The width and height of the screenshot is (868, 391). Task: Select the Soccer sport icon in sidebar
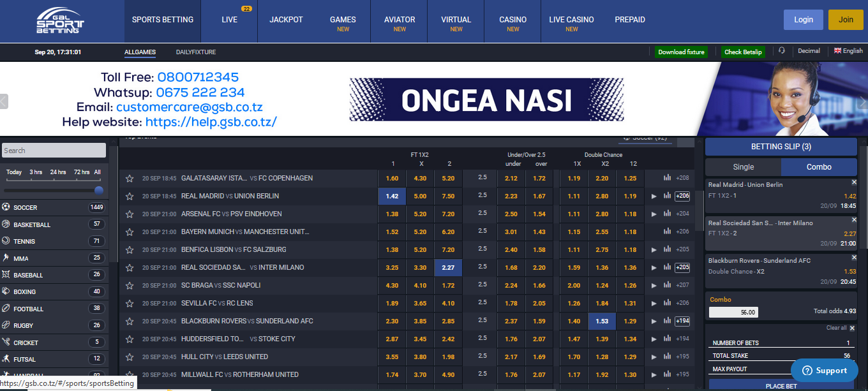click(x=6, y=207)
